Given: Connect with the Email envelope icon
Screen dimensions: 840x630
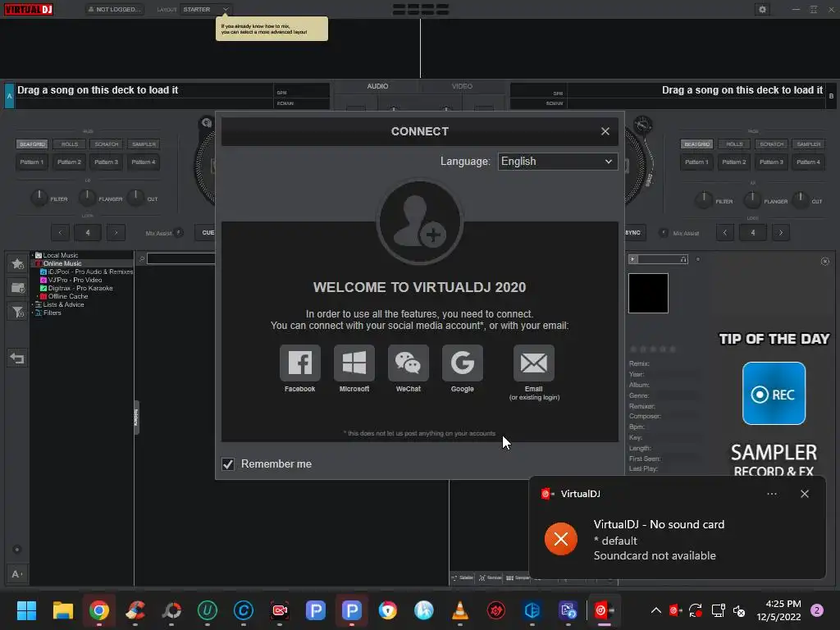Looking at the screenshot, I should pos(533,363).
